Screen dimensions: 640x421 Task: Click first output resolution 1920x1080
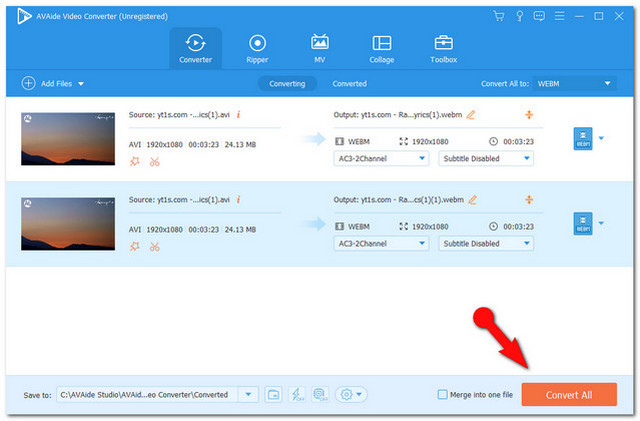coord(430,142)
